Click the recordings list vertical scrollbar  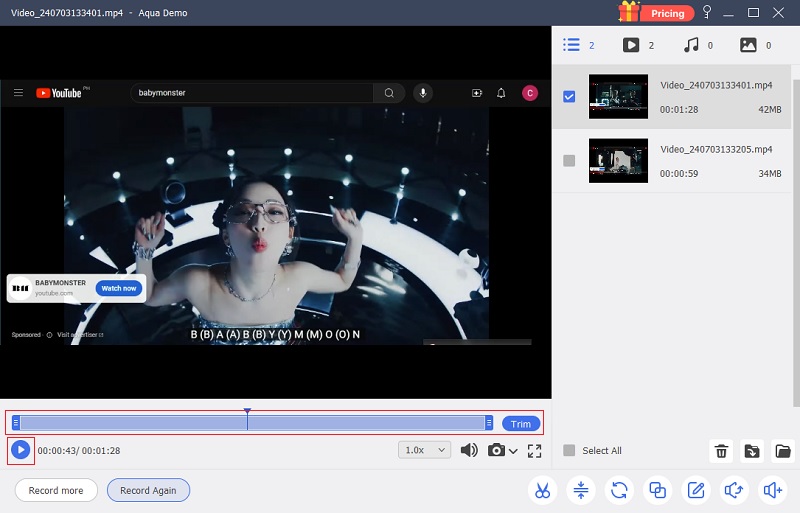796,242
